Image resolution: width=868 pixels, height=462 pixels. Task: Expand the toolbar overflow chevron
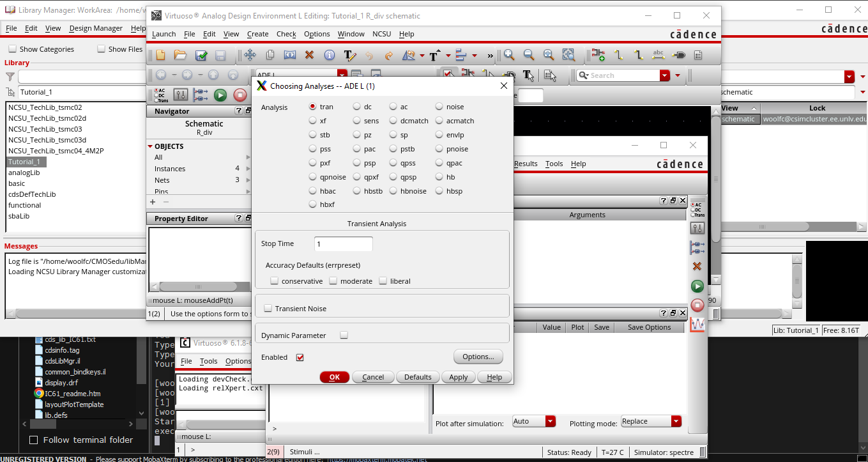(490, 56)
